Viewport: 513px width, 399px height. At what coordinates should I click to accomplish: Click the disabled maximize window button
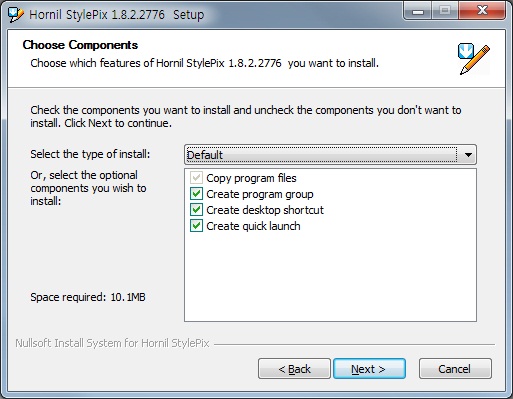(x=445, y=11)
